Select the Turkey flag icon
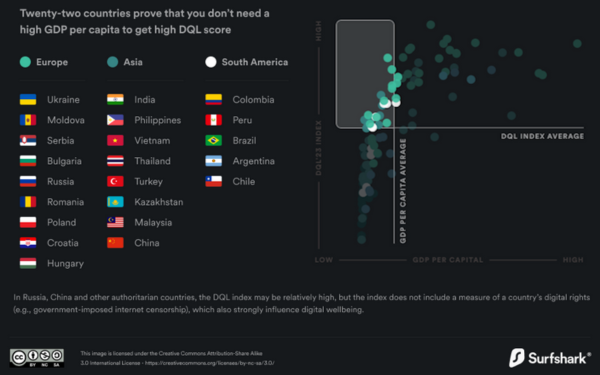 tap(115, 181)
